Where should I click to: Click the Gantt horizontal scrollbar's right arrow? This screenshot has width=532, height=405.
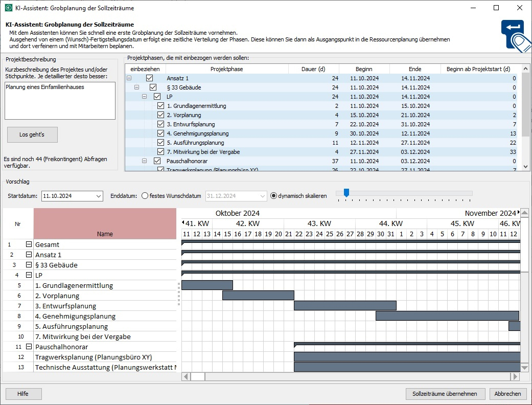(x=515, y=376)
